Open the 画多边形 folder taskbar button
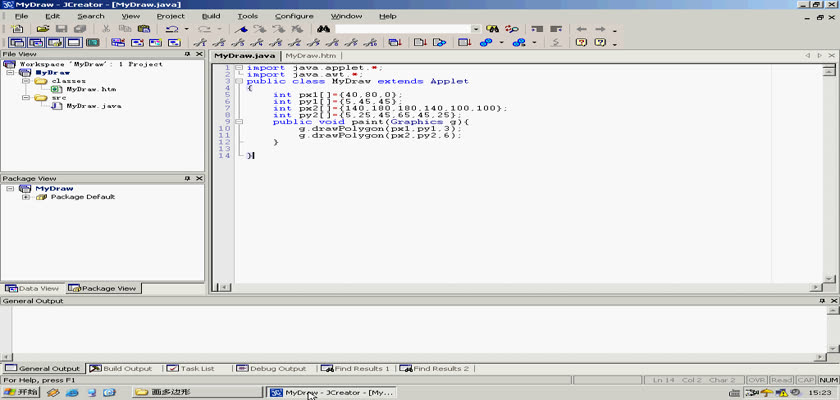The image size is (840, 400). [x=196, y=392]
